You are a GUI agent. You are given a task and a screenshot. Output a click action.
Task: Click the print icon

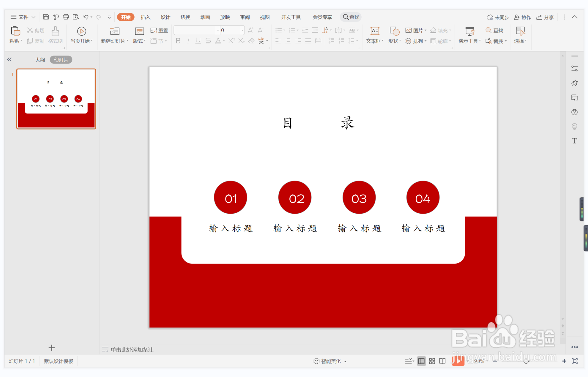[x=66, y=17]
